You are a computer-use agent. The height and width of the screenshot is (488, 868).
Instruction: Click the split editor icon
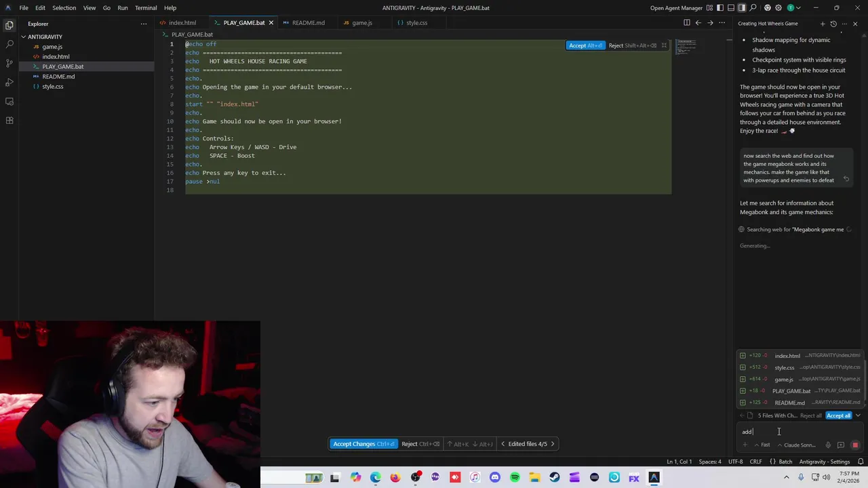tap(686, 22)
